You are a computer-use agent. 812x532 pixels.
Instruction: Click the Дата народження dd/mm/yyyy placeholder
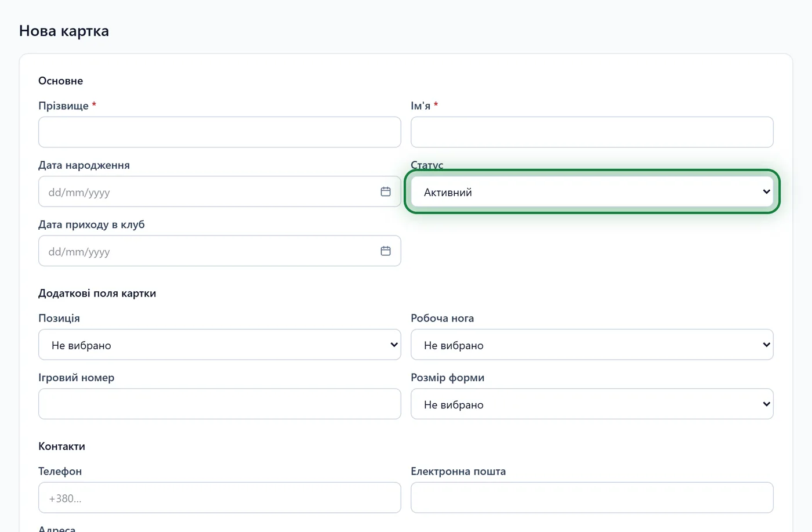click(79, 192)
